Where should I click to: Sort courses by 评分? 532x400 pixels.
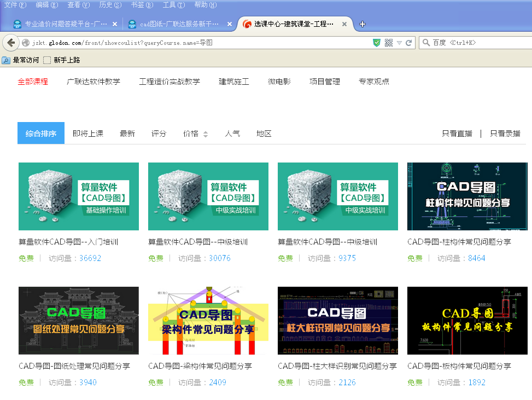[159, 134]
